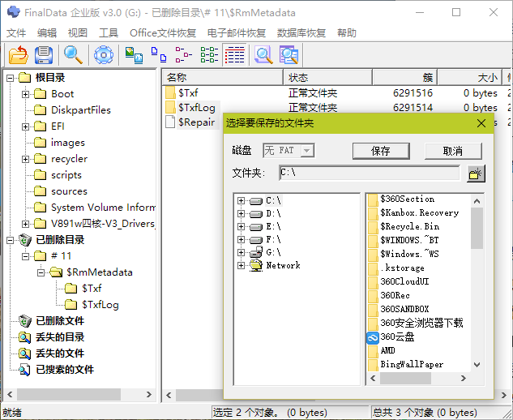Collapse the # 11 folder node
513x420 pixels.
click(25, 256)
